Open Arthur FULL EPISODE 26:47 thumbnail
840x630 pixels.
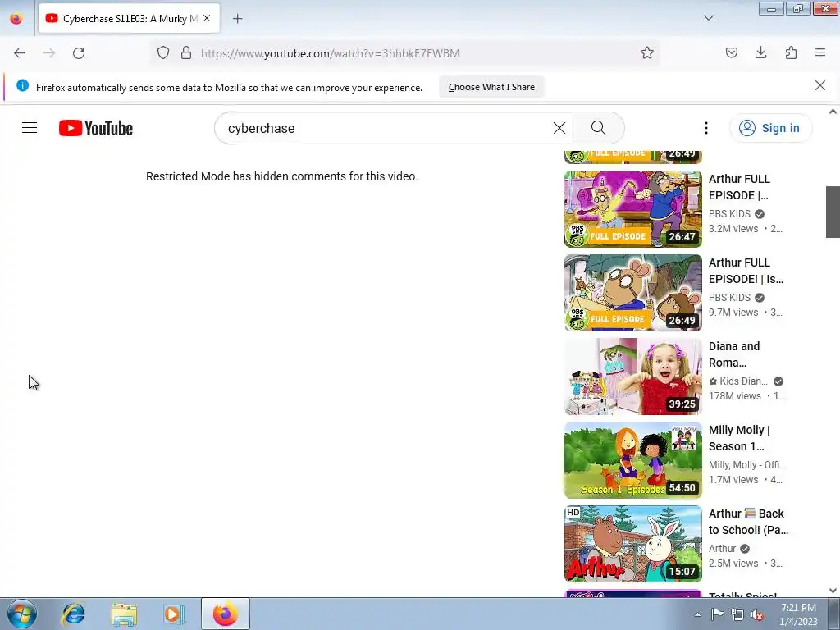(632, 209)
